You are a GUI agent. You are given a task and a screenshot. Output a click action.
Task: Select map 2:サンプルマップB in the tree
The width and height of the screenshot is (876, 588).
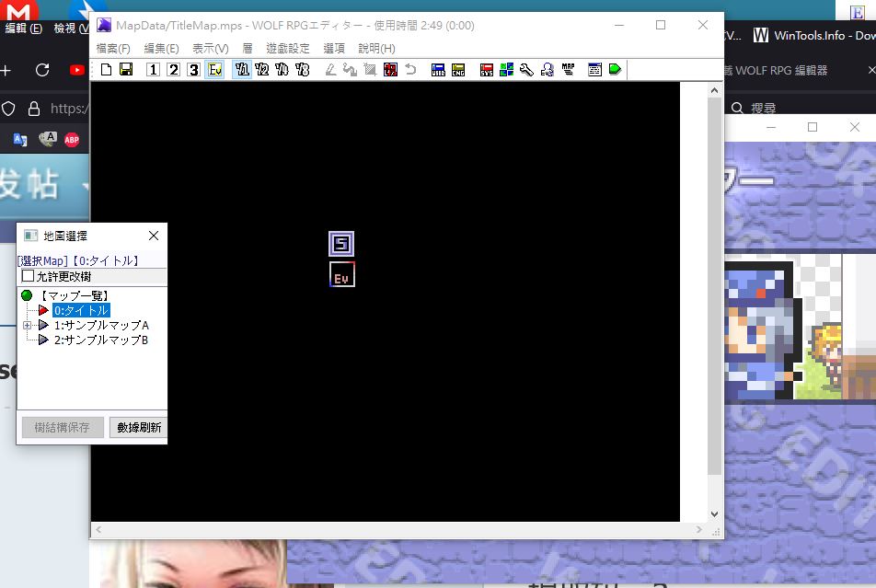coord(101,340)
